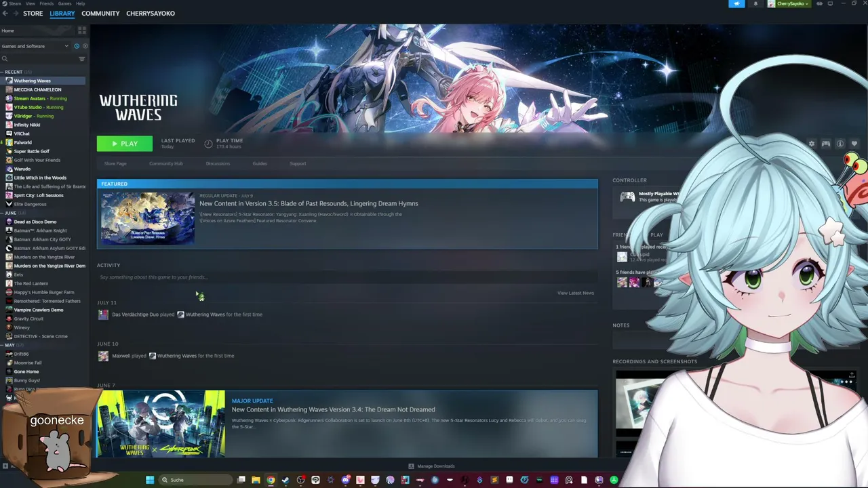Viewport: 868px width, 488px height.
Task: Open the Windows Start button
Action: (x=150, y=480)
